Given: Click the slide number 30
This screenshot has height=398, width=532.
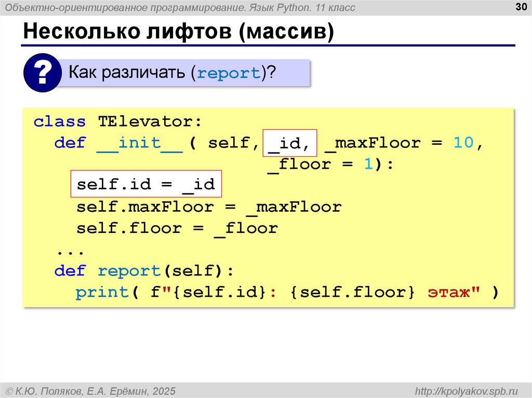Looking at the screenshot, I should pyautogui.click(x=519, y=7).
